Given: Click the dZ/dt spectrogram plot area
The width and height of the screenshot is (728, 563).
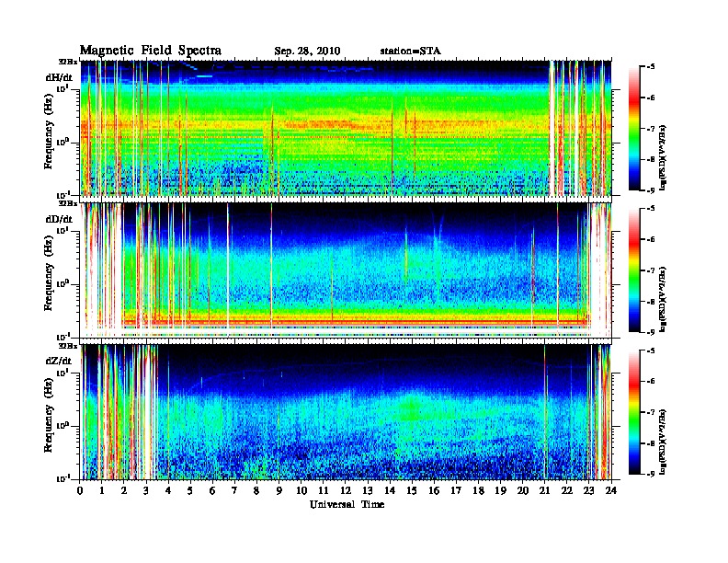Looking at the screenshot, I should tap(346, 412).
